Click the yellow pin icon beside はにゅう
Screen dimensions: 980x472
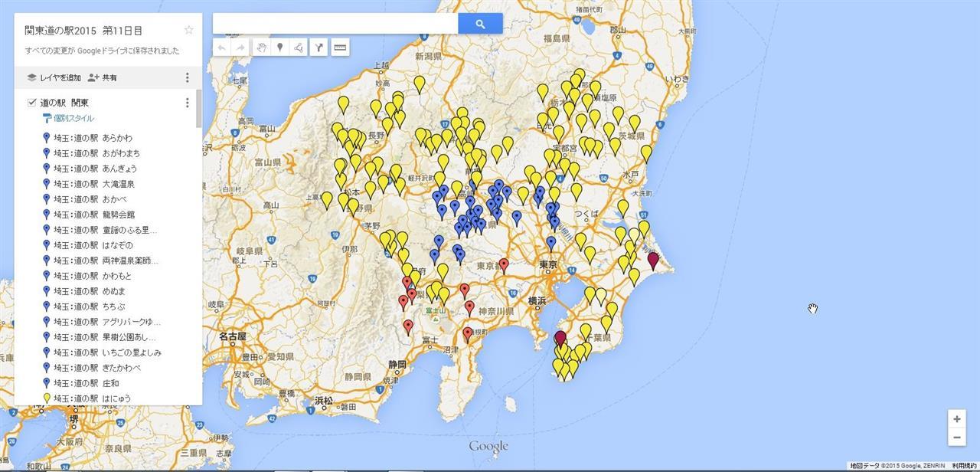tap(47, 398)
